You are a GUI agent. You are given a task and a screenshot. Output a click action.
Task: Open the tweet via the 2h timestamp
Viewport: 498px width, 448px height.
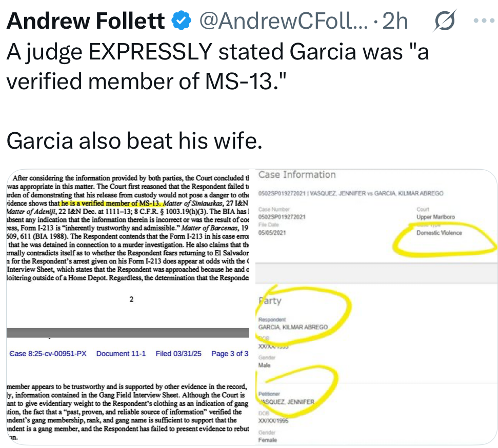coord(395,21)
